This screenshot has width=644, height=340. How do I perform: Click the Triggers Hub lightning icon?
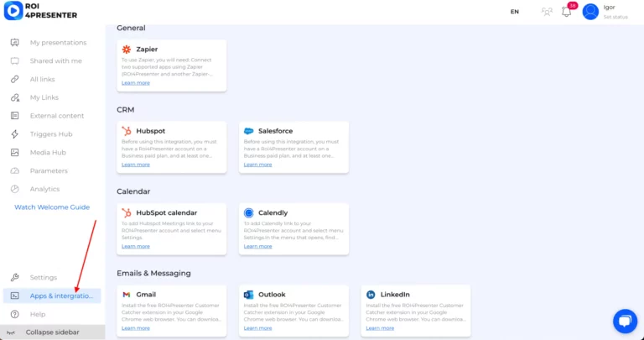tap(15, 134)
